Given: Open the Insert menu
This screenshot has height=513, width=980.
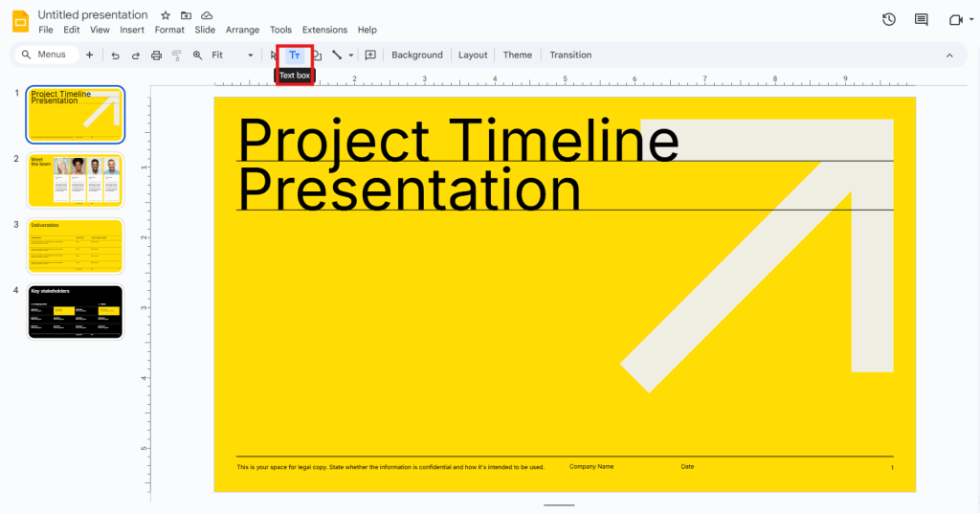Looking at the screenshot, I should pos(132,30).
